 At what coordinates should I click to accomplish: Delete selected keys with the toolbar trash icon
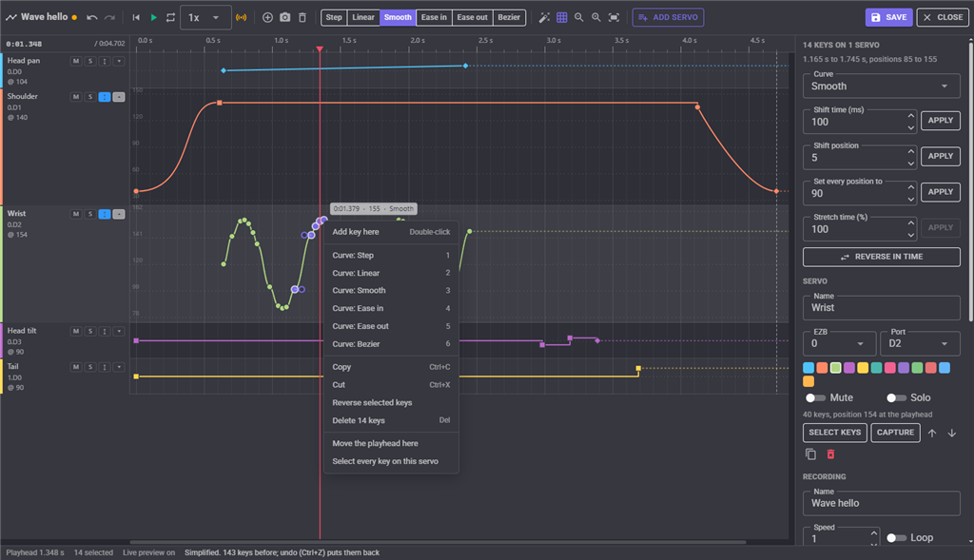pos(302,17)
